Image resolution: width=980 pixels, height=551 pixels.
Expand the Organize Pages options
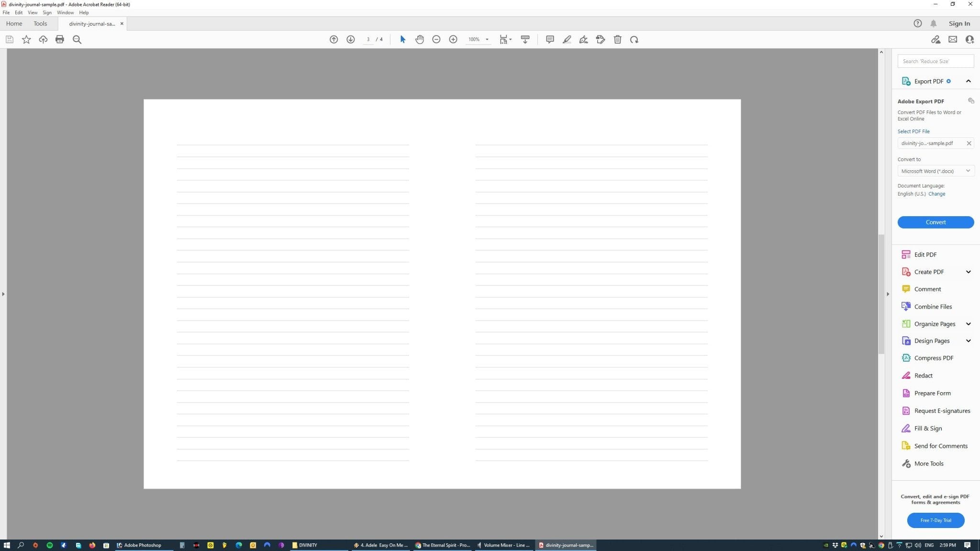point(968,324)
